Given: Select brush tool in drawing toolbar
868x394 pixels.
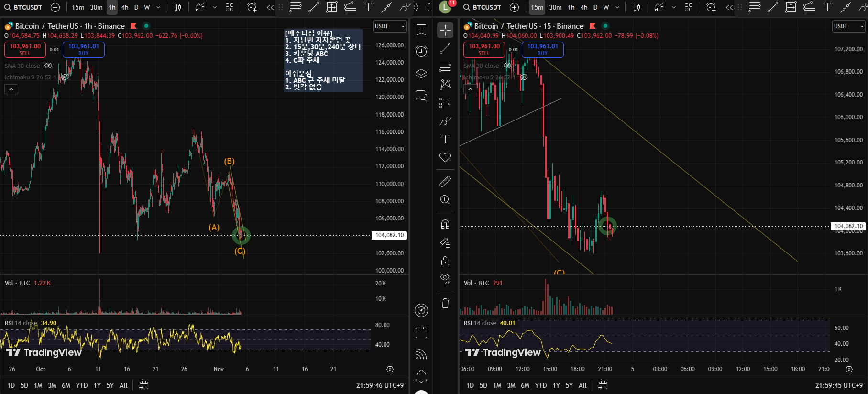Looking at the screenshot, I should click(445, 121).
